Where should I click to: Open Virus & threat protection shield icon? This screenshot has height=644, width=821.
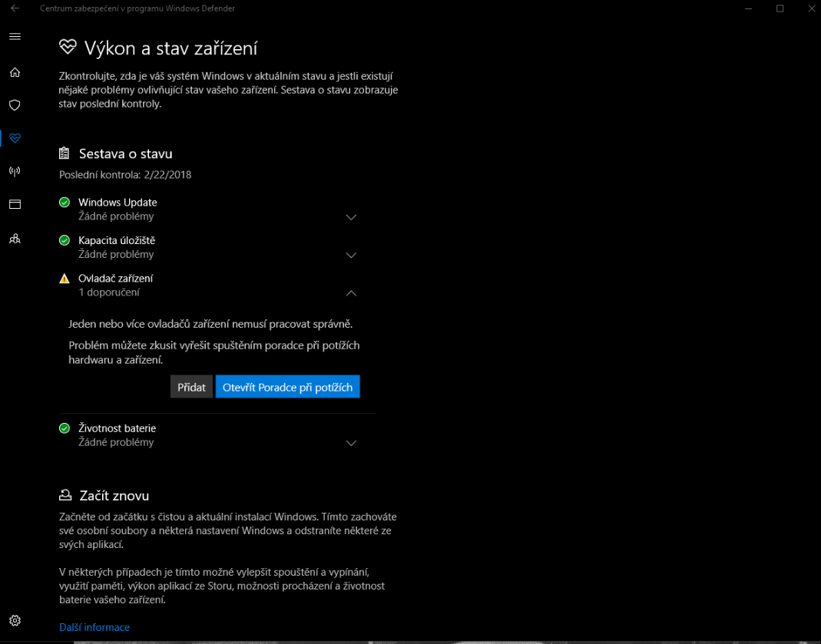(x=15, y=105)
